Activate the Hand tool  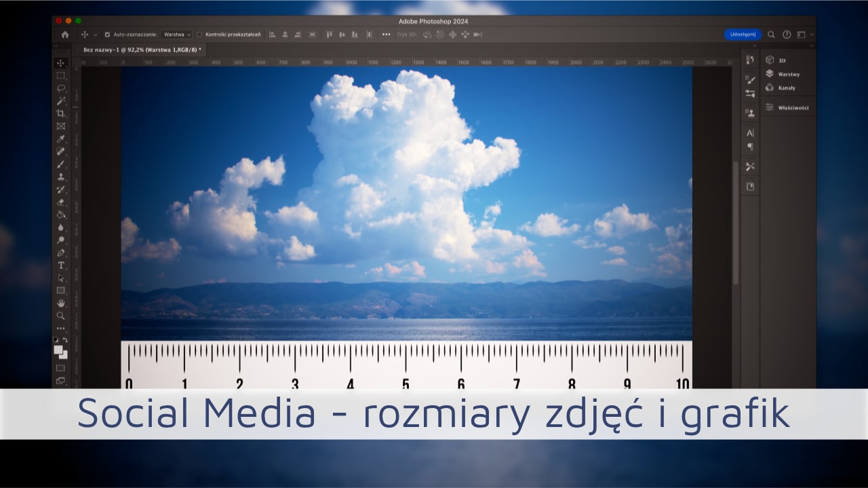tap(61, 303)
